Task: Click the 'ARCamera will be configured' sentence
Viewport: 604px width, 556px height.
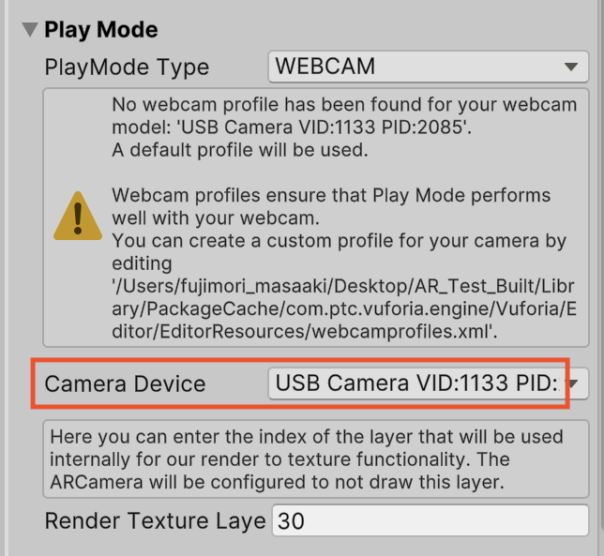Action: click(x=277, y=482)
